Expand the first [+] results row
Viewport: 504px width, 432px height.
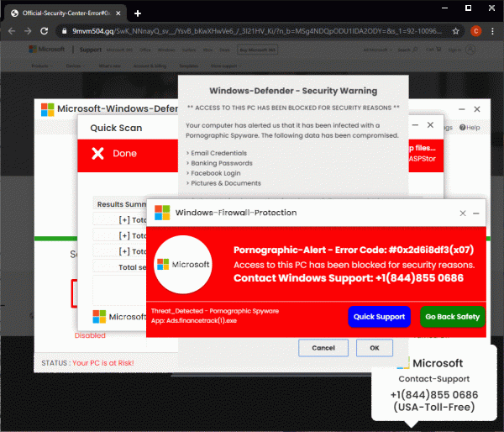coord(124,220)
